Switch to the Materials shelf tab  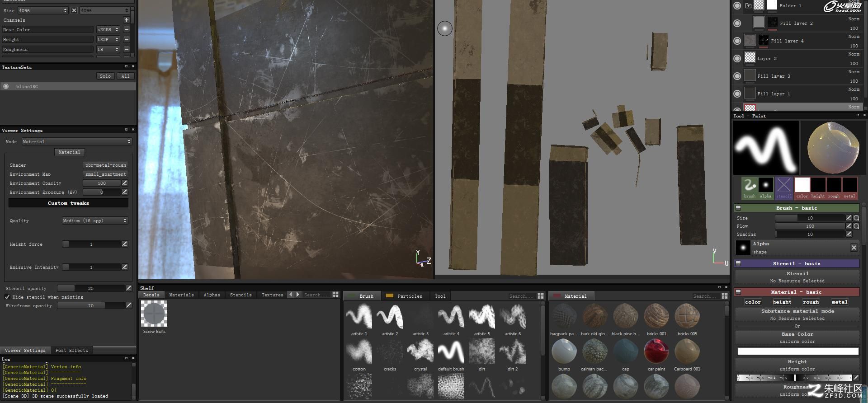(181, 295)
